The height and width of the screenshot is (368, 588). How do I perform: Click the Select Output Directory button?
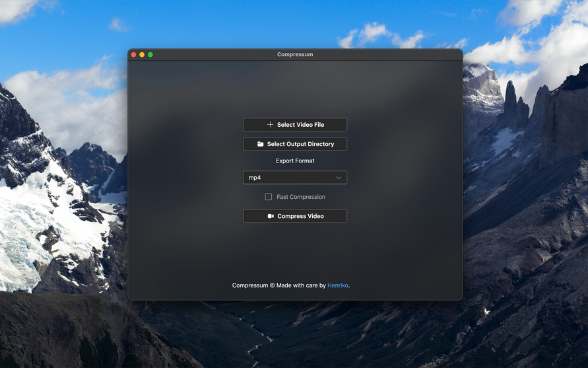tap(295, 144)
